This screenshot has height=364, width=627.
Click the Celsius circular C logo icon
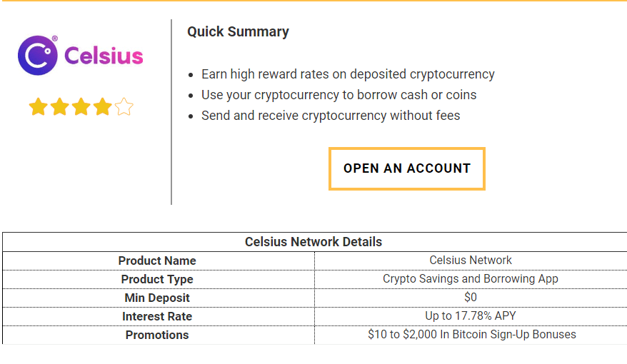click(x=38, y=56)
